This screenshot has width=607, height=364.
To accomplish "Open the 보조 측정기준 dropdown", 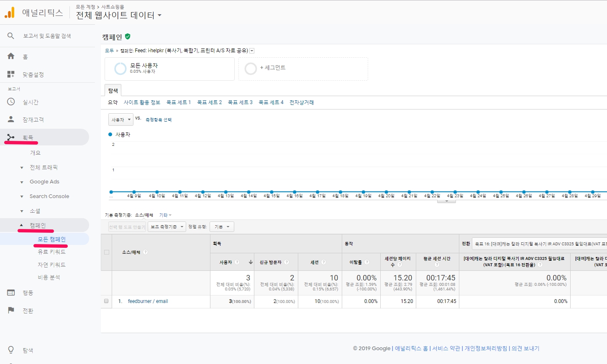I will tap(167, 227).
